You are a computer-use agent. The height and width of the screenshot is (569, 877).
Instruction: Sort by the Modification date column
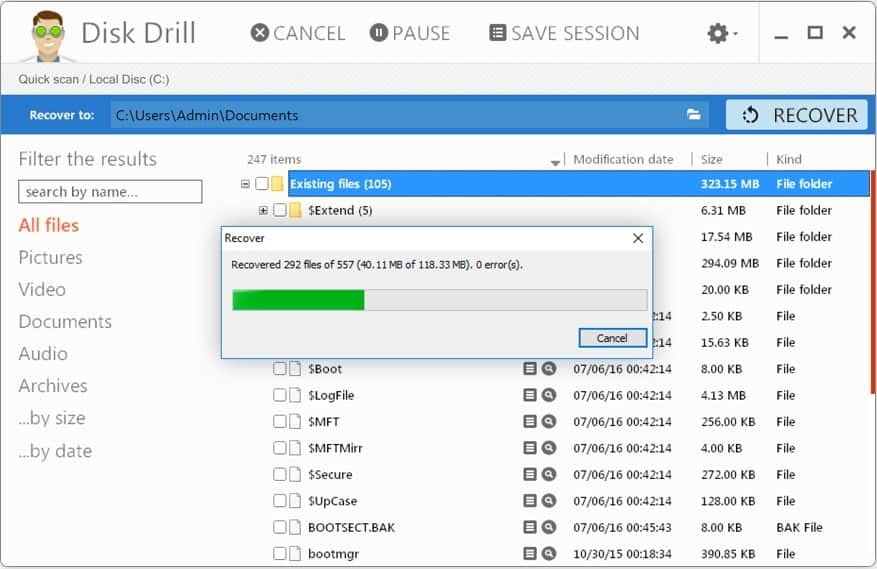pyautogui.click(x=623, y=159)
